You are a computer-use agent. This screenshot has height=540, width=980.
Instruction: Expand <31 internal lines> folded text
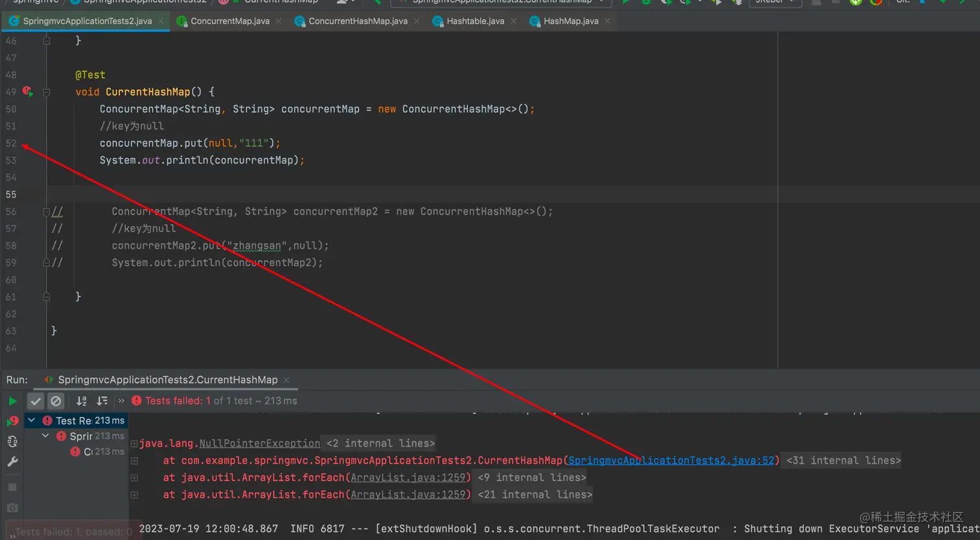tap(843, 460)
